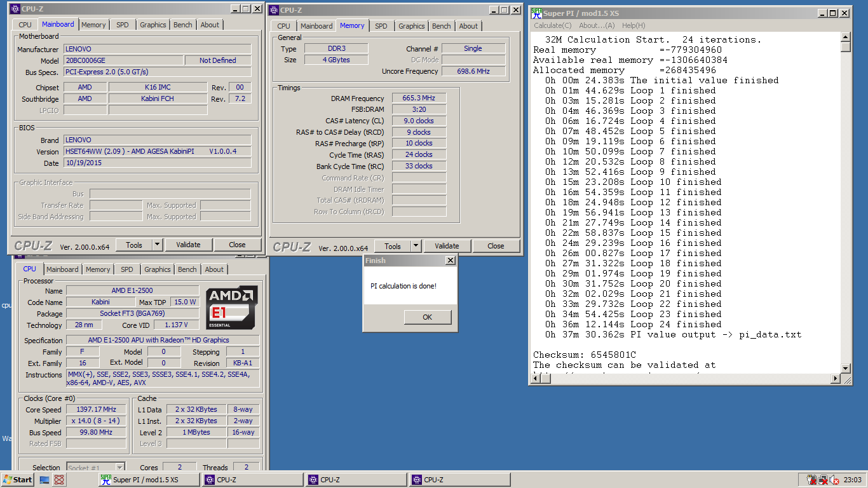Click the Uncore Frequency value 698.6 MHz
The image size is (868, 488).
coord(473,71)
